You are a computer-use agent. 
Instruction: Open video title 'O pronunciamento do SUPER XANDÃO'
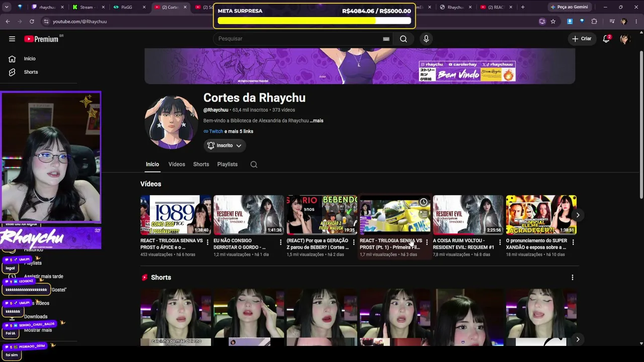536,244
